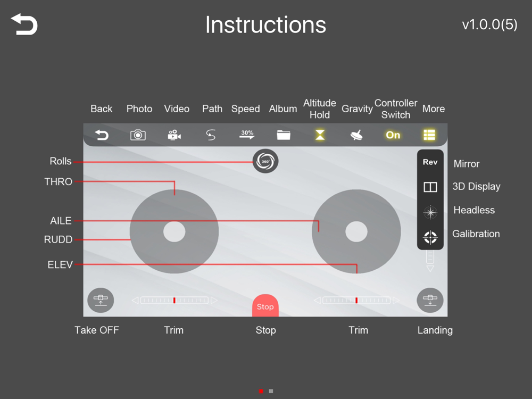This screenshot has height=399, width=532.
Task: Toggle the Controller Switch On indicator
Action: 393,135
